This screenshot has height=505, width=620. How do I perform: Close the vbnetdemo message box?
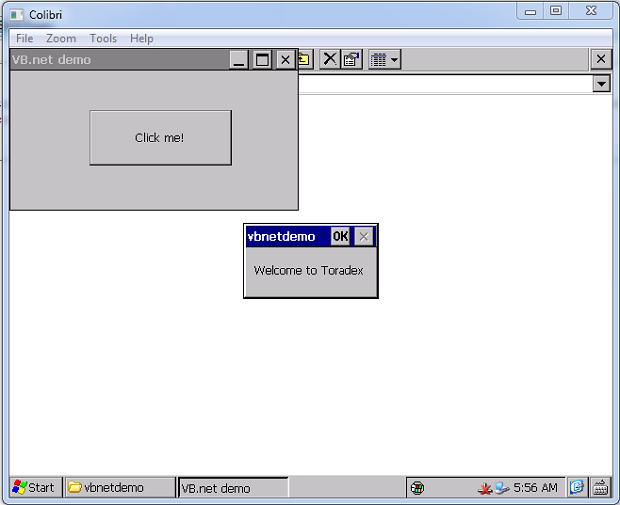point(364,236)
